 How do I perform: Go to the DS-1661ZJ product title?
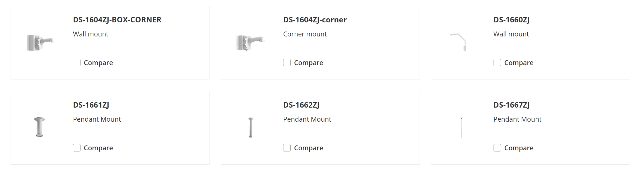(x=91, y=105)
